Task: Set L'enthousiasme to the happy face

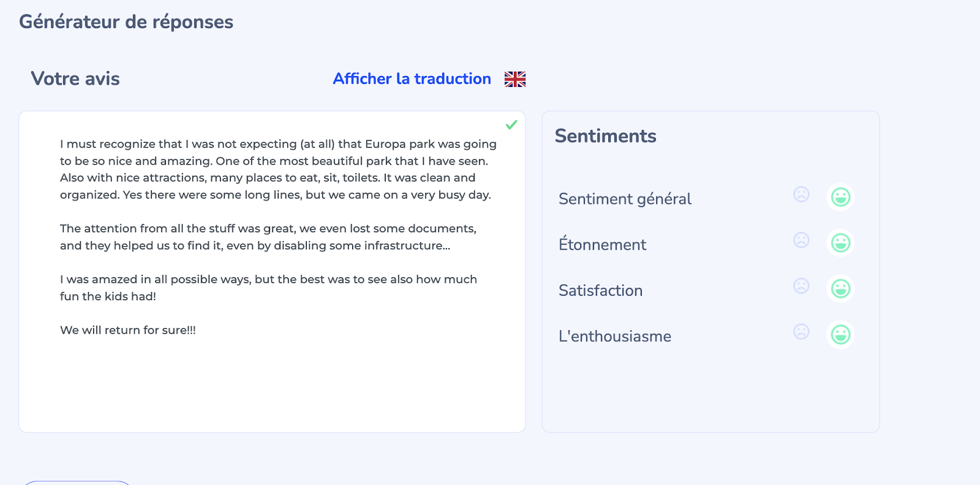Action: coord(840,334)
